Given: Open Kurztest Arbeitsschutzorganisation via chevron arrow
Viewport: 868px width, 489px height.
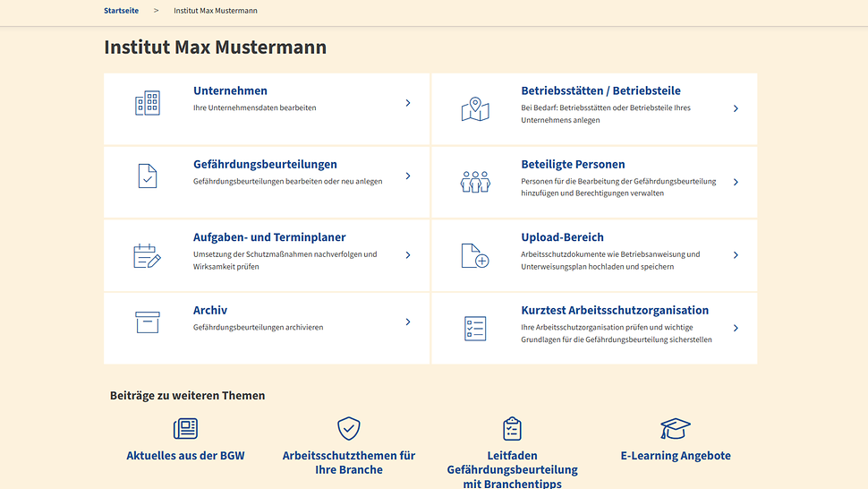Looking at the screenshot, I should 736,329.
